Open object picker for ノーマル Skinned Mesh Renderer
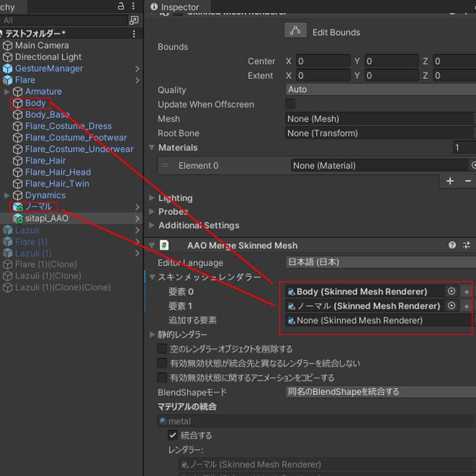The height and width of the screenshot is (476, 476). (x=451, y=305)
